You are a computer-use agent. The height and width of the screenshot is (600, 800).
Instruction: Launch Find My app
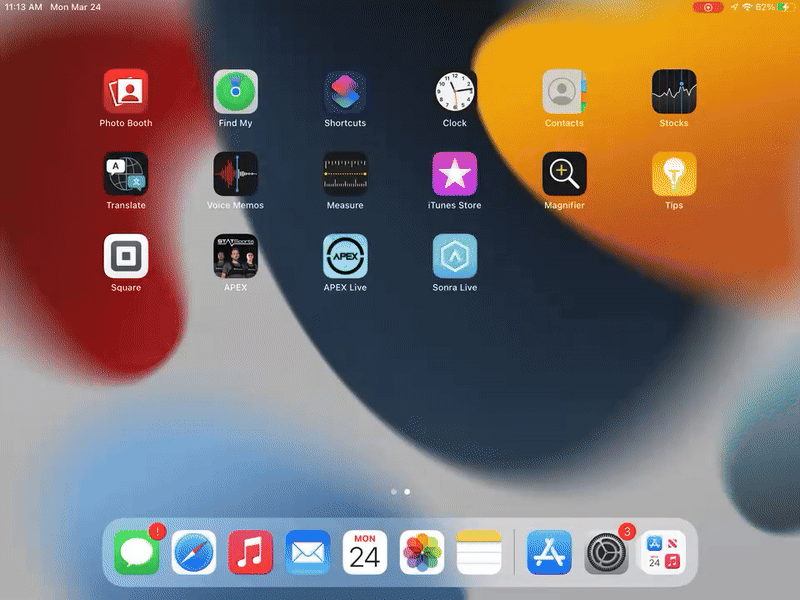(235, 91)
